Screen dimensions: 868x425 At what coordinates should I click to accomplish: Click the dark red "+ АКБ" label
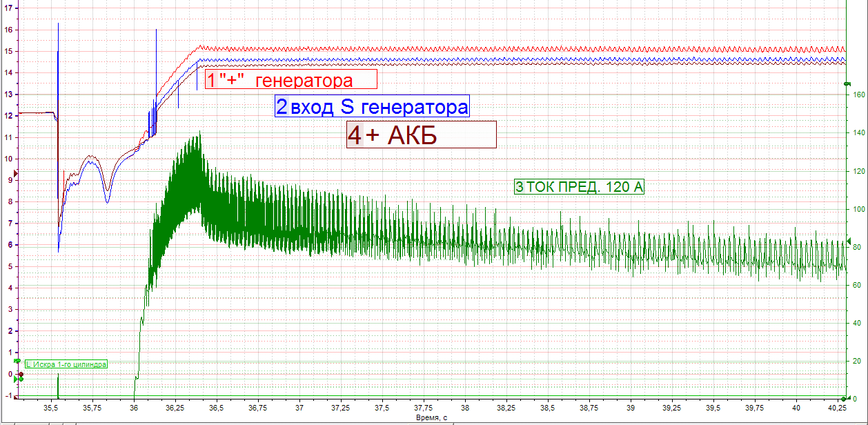click(421, 135)
